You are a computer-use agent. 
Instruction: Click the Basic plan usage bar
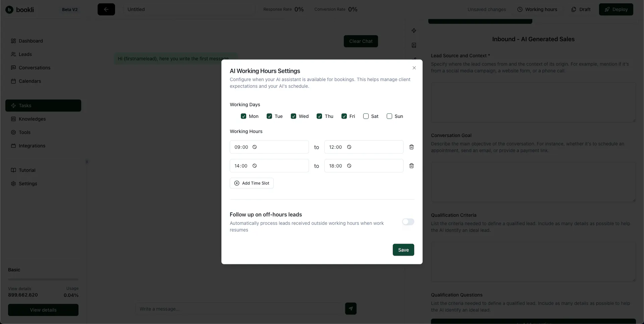pos(43,279)
